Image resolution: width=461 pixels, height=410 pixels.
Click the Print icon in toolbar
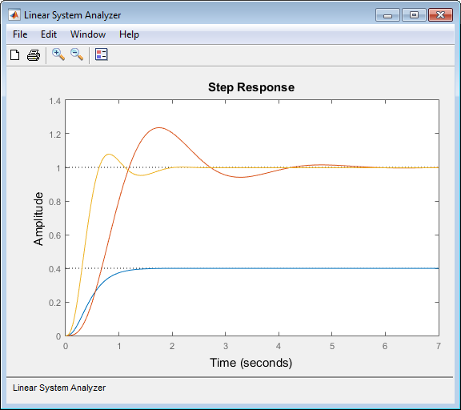(33, 55)
